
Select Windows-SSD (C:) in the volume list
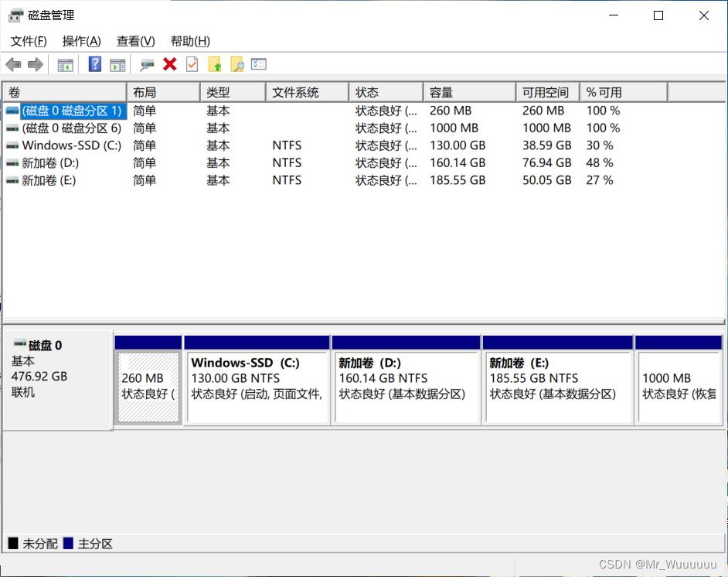[72, 146]
